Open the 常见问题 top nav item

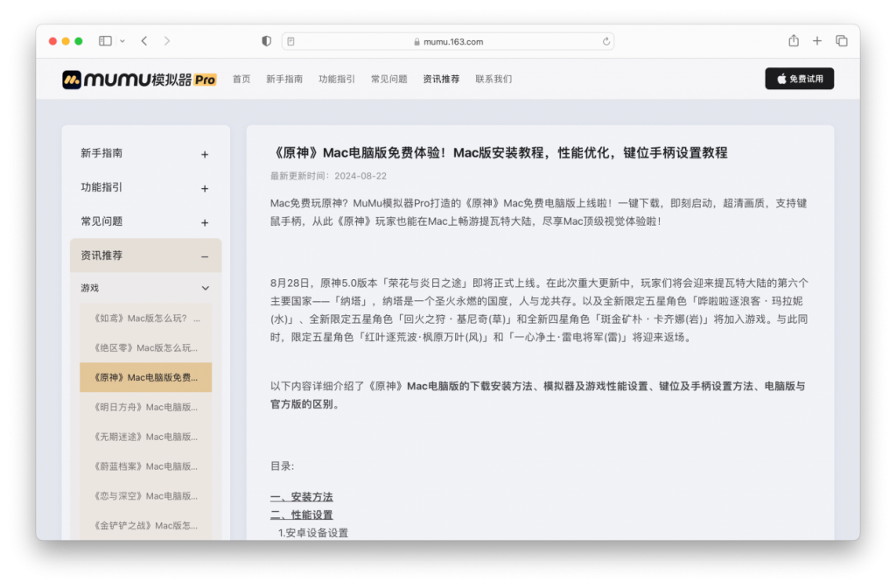click(388, 80)
